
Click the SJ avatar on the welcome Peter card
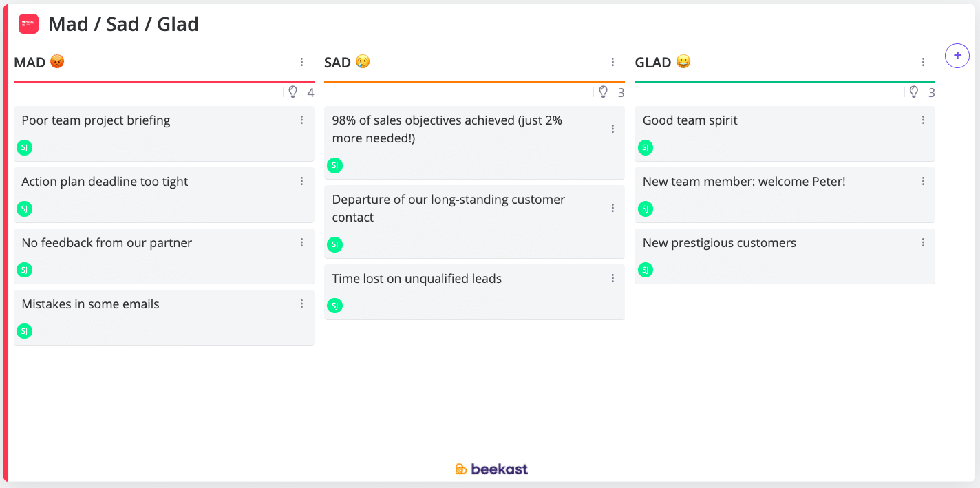645,209
